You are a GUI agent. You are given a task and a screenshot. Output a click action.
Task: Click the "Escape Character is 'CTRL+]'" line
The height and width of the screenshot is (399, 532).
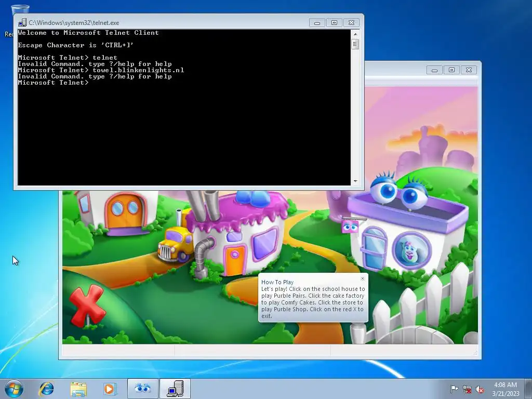[x=76, y=45]
